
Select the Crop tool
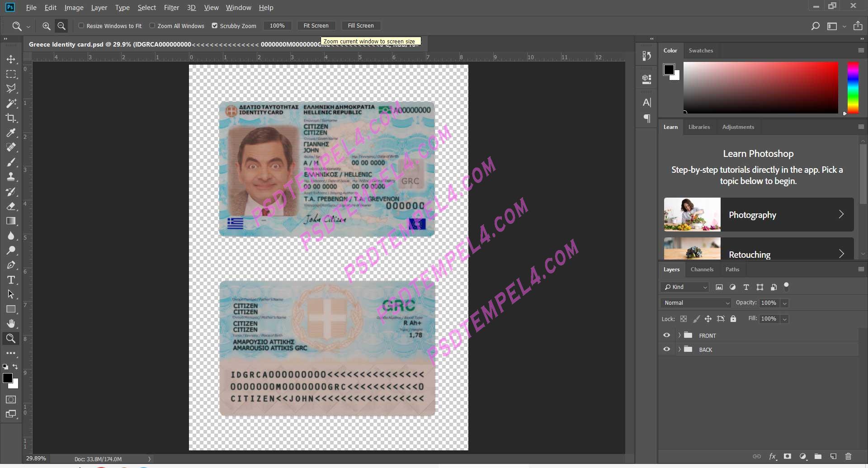pyautogui.click(x=11, y=118)
